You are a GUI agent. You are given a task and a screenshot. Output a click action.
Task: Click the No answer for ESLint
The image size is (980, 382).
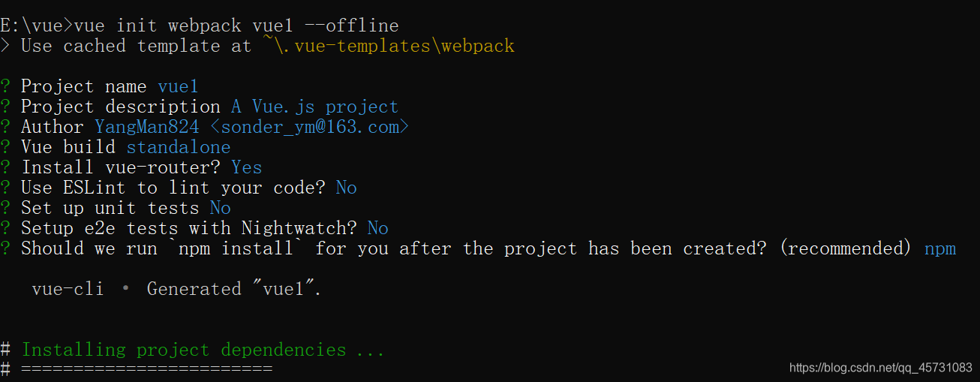point(347,188)
